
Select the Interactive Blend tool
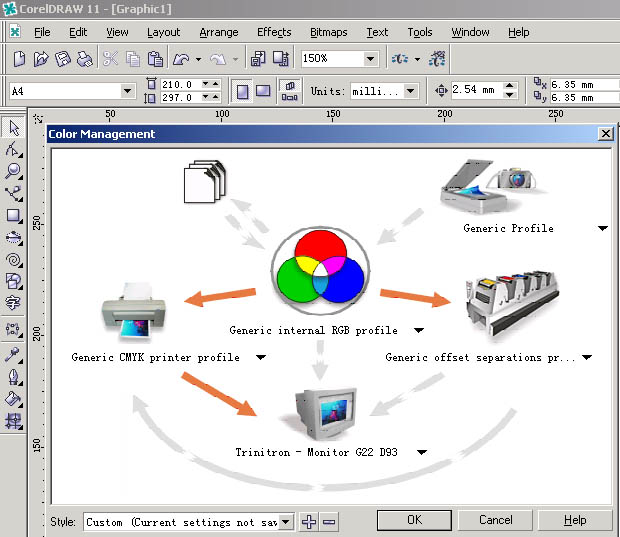[x=14, y=329]
